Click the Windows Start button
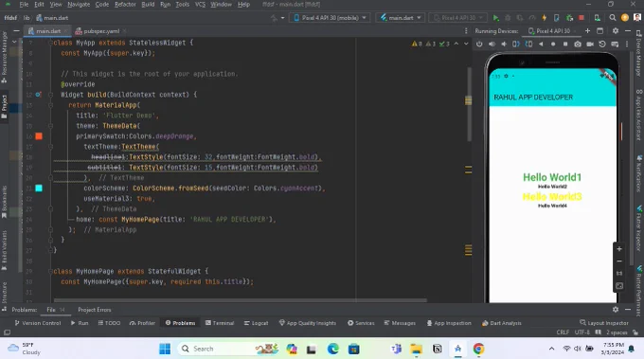This screenshot has height=359, width=644. tap(165, 349)
